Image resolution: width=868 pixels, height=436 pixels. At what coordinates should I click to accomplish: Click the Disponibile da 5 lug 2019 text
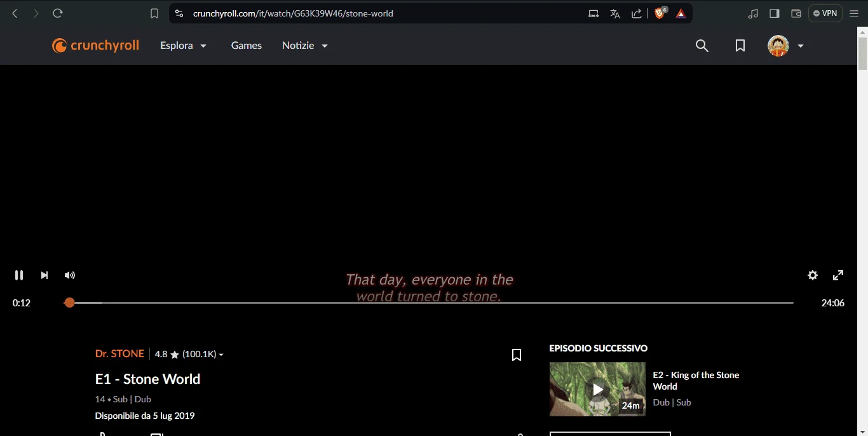click(145, 416)
